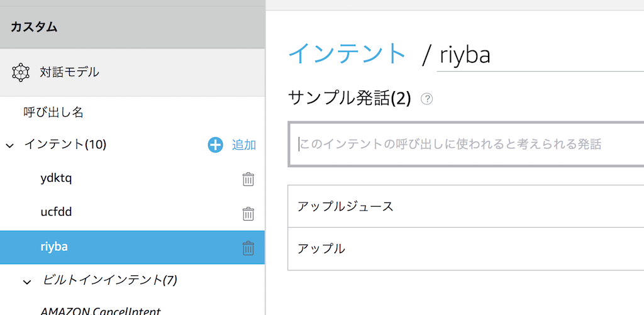Select the riyba intent in sidebar
This screenshot has width=644, height=315.
click(x=132, y=247)
